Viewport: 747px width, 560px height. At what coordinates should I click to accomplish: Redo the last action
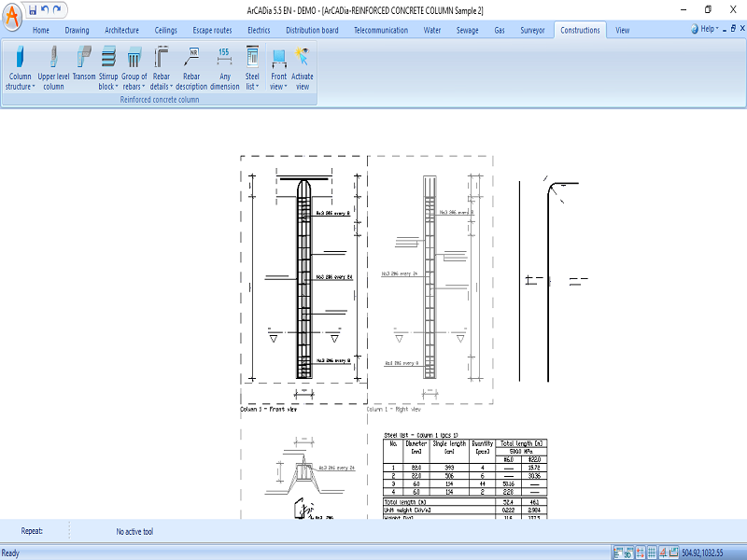[x=56, y=9]
